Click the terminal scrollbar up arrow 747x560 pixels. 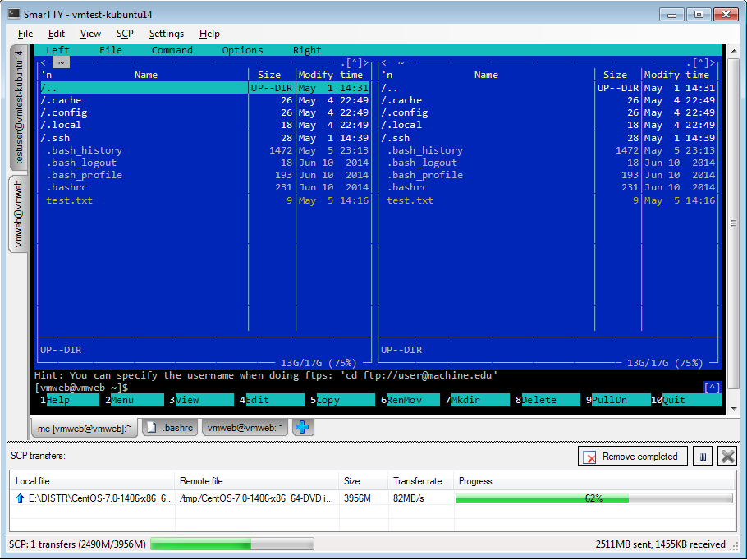point(734,51)
